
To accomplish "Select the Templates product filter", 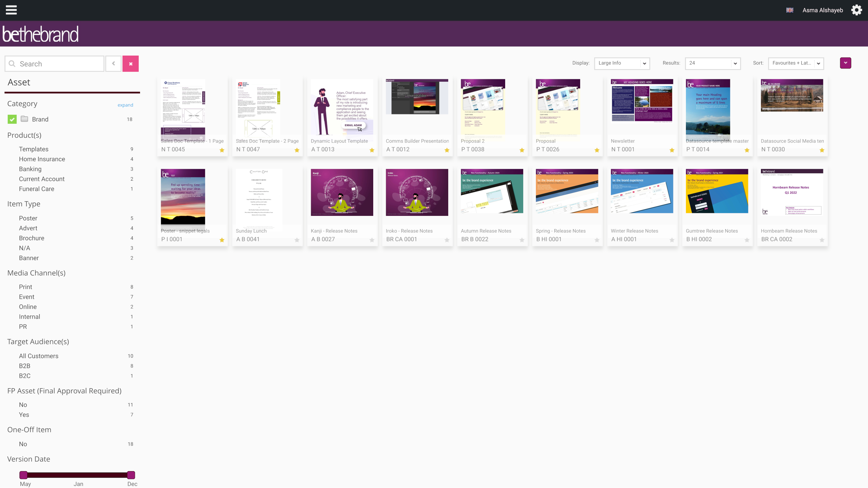I will 33,148.
